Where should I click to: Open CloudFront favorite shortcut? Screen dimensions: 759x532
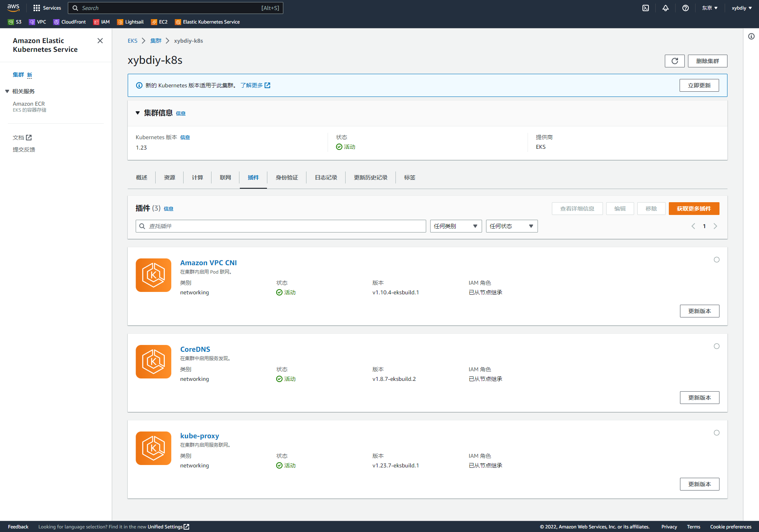(x=69, y=22)
